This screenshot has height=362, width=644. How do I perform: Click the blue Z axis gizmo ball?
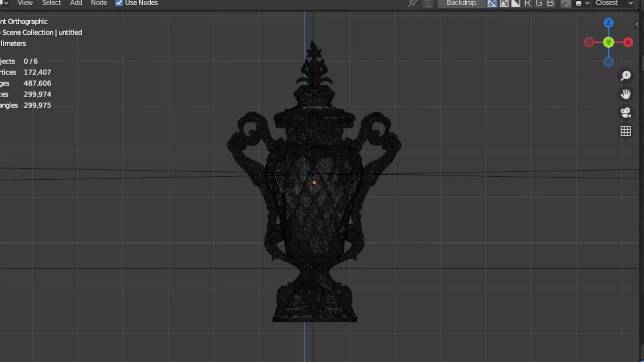(608, 23)
